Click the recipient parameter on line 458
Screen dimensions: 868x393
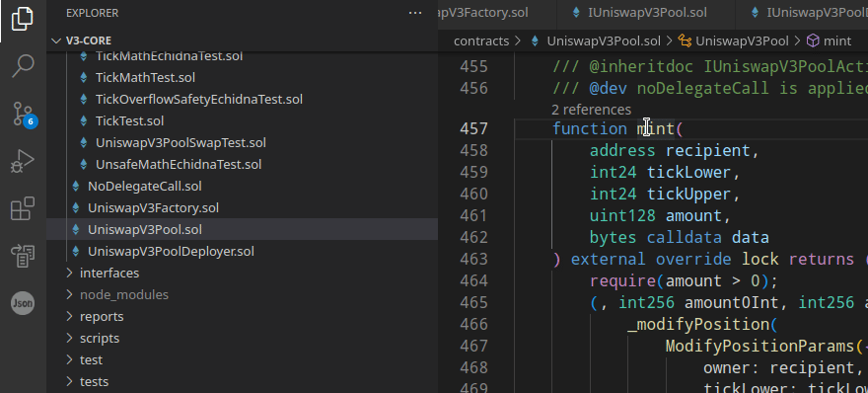(707, 151)
